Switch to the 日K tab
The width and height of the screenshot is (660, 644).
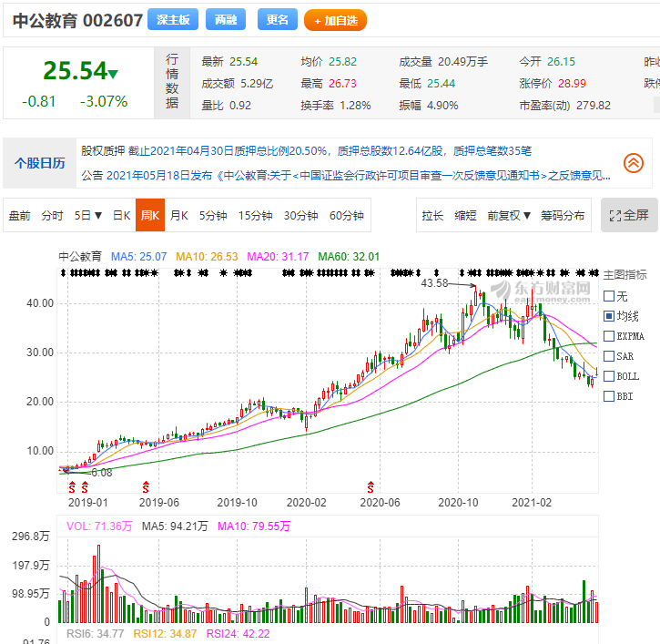coord(121,216)
